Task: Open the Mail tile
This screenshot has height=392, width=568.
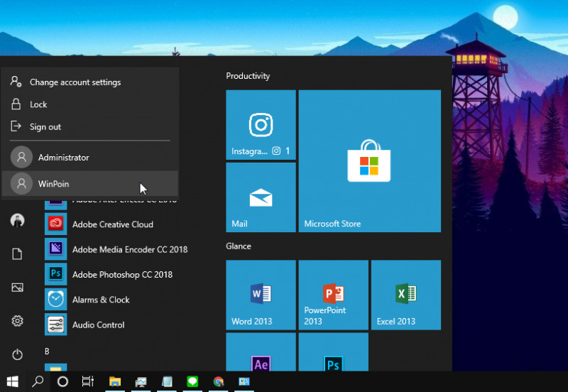Action: (261, 197)
